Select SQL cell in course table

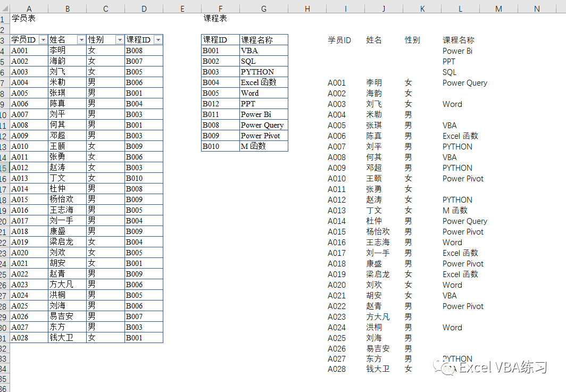(264, 61)
